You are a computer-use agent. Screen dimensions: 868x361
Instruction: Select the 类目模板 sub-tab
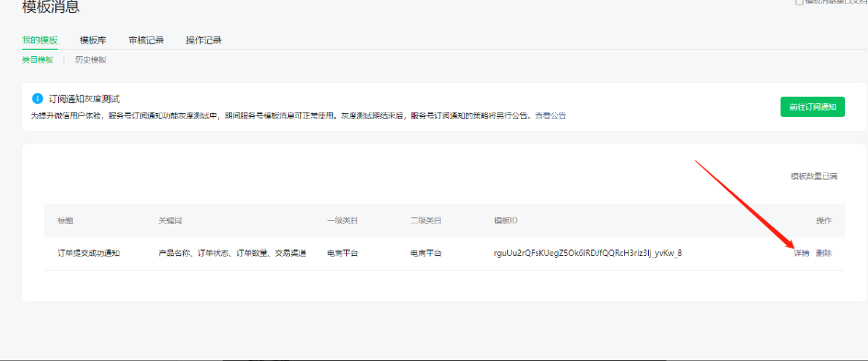pyautogui.click(x=38, y=60)
